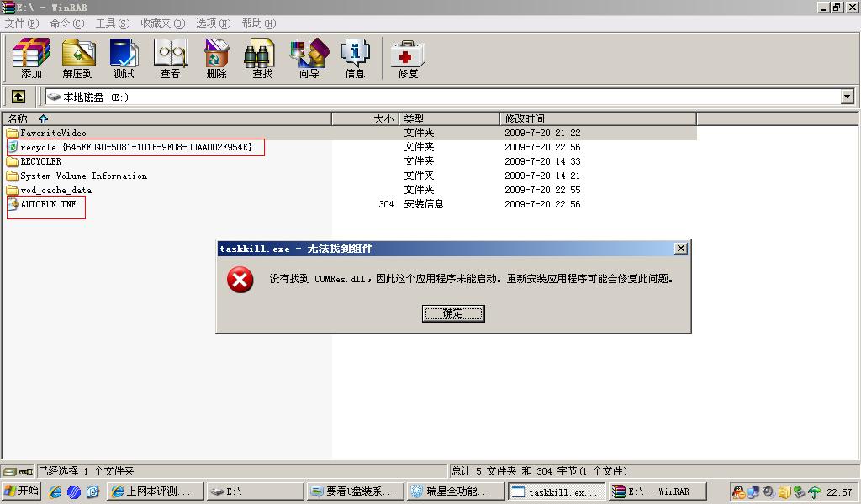This screenshot has height=504, width=861.
Task: Click the key password icon in the status bar
Action: point(26,471)
